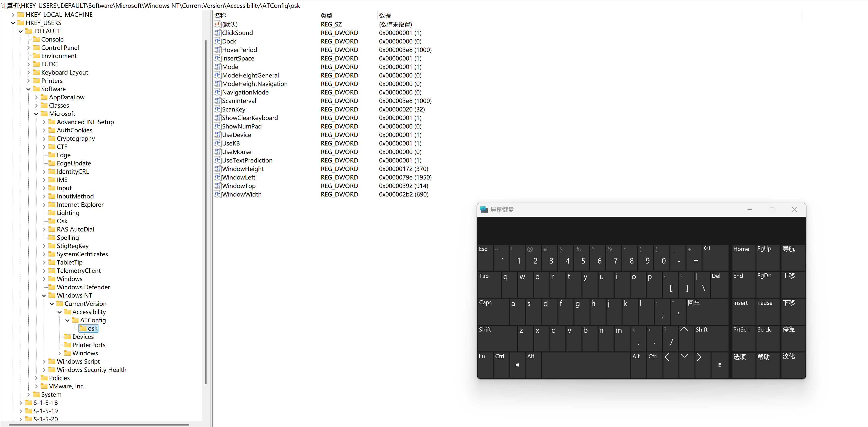This screenshot has height=427, width=868.
Task: Collapse the Windows NT tree node
Action: click(x=44, y=295)
